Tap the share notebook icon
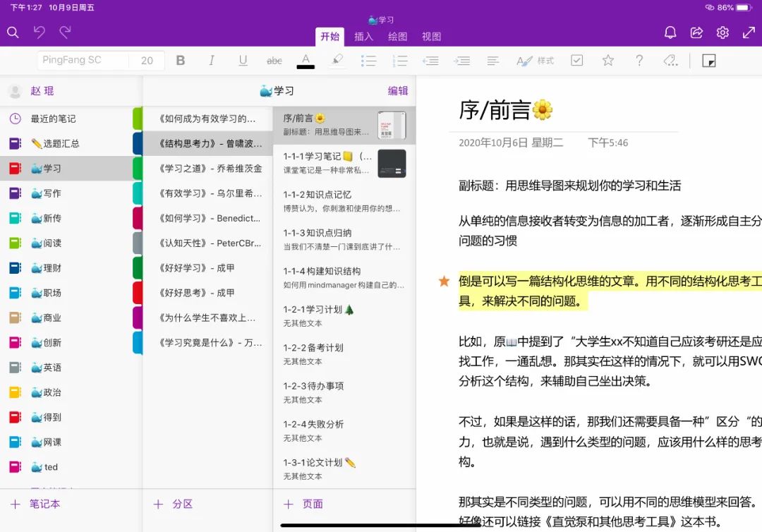This screenshot has height=532, width=762. [x=696, y=32]
